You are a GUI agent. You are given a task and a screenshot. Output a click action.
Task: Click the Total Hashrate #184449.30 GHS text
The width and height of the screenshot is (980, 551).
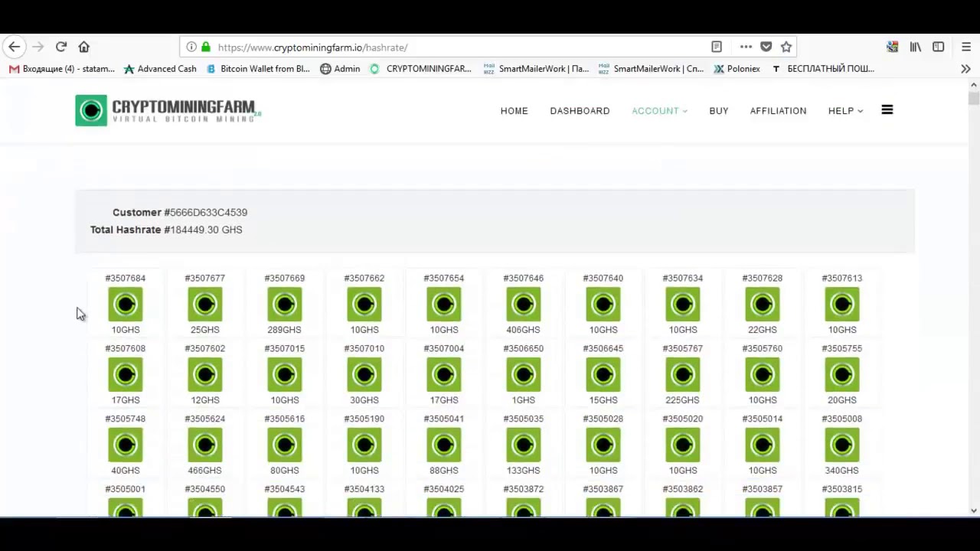[x=166, y=230]
